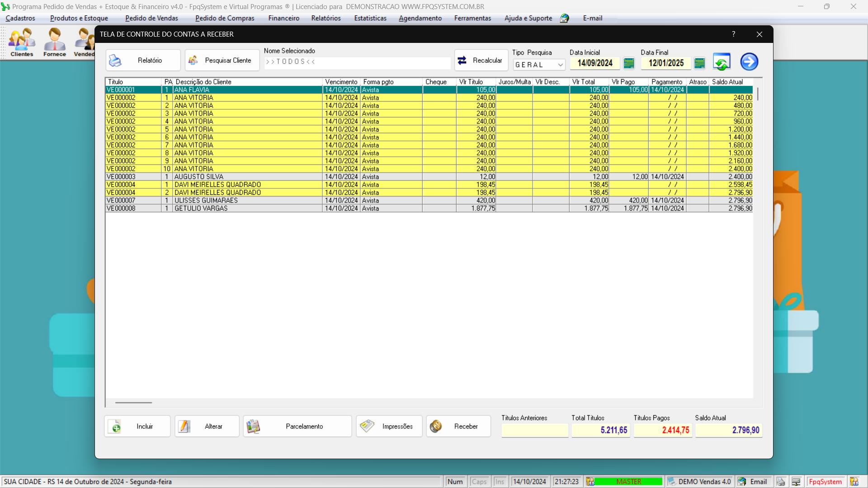The image size is (868, 488).
Task: Click the Receber button
Action: (x=458, y=426)
